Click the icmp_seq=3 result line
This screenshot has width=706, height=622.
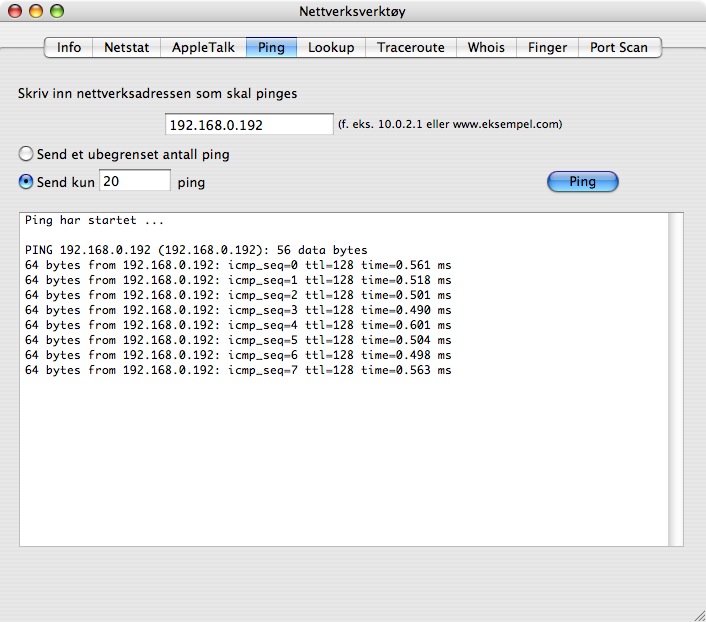tap(238, 310)
